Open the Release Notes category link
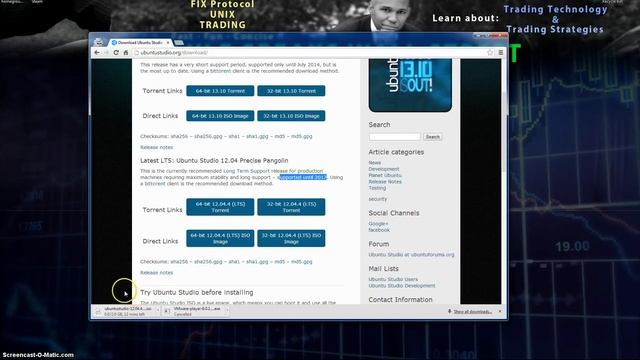The image size is (640, 360). pos(385,182)
